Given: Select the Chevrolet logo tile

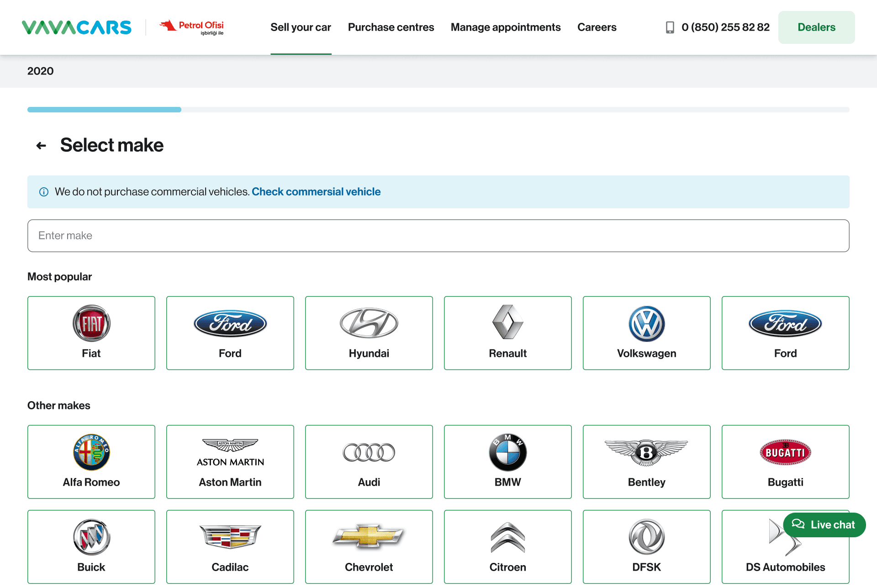Looking at the screenshot, I should (x=369, y=546).
